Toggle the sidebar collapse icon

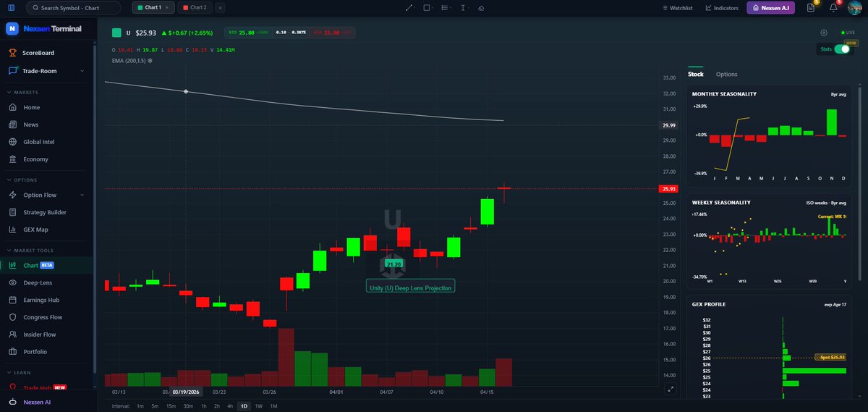click(x=12, y=8)
